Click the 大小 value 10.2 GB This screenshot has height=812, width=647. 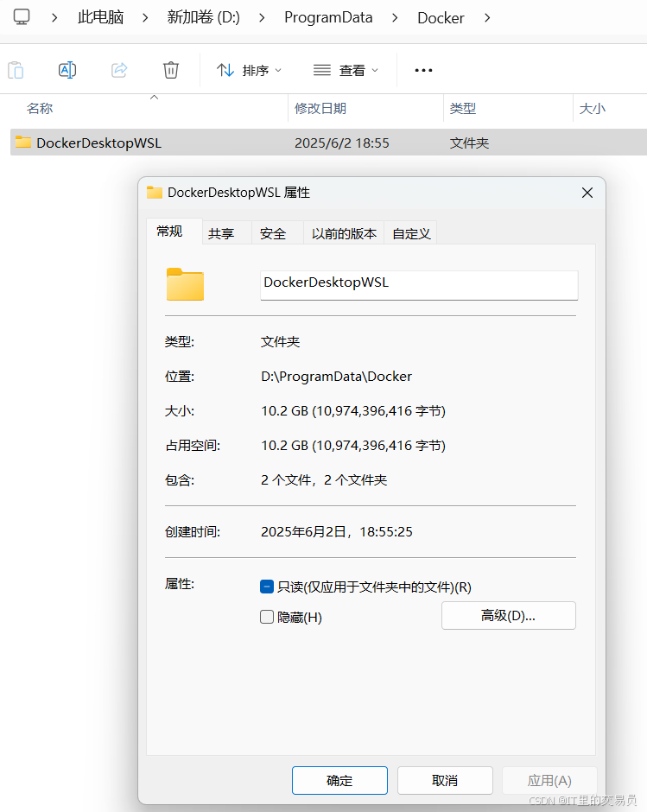(353, 410)
